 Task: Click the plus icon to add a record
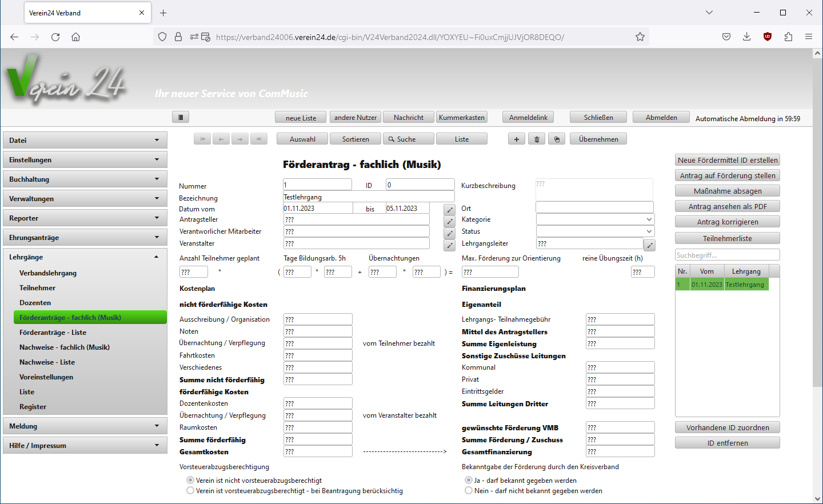(x=516, y=139)
